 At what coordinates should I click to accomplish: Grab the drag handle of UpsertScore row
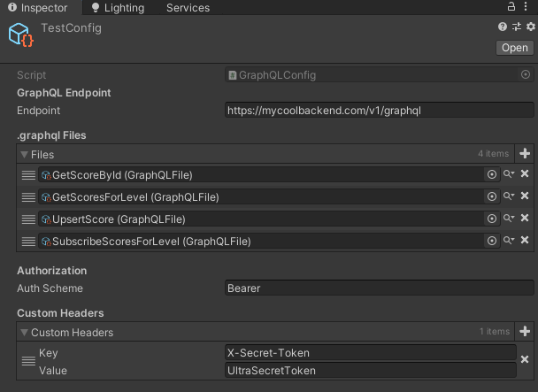[x=28, y=219]
